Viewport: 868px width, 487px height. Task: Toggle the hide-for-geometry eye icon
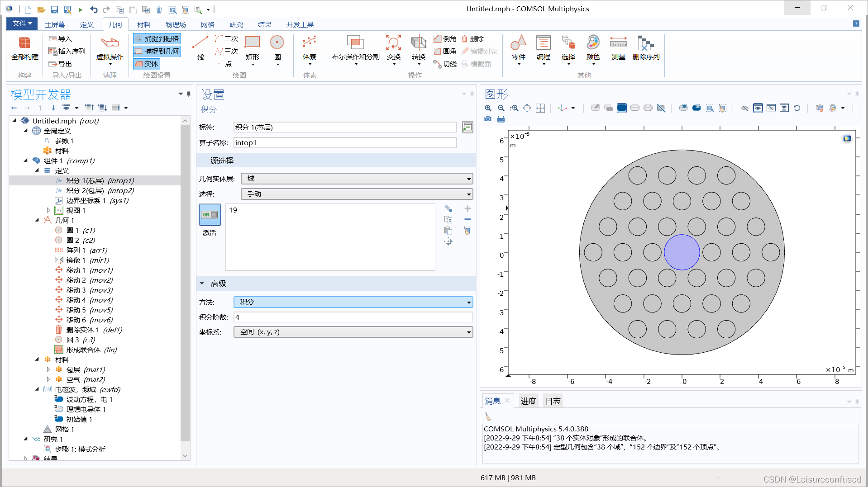744,108
